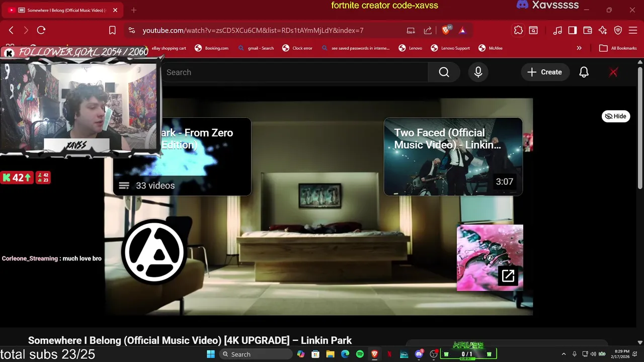Open Clock error bookmark
Image resolution: width=644 pixels, height=362 pixels.
click(297, 48)
